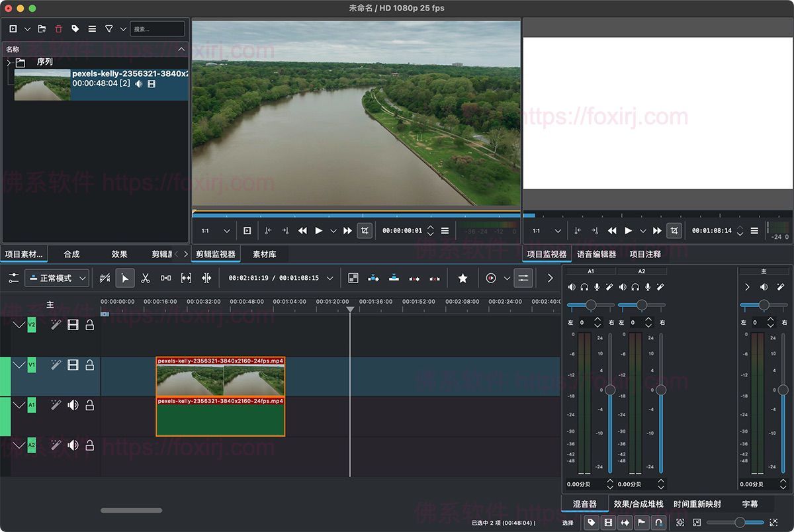Image resolution: width=794 pixels, height=532 pixels.
Task: Hide the V1 video track
Action: click(x=73, y=365)
